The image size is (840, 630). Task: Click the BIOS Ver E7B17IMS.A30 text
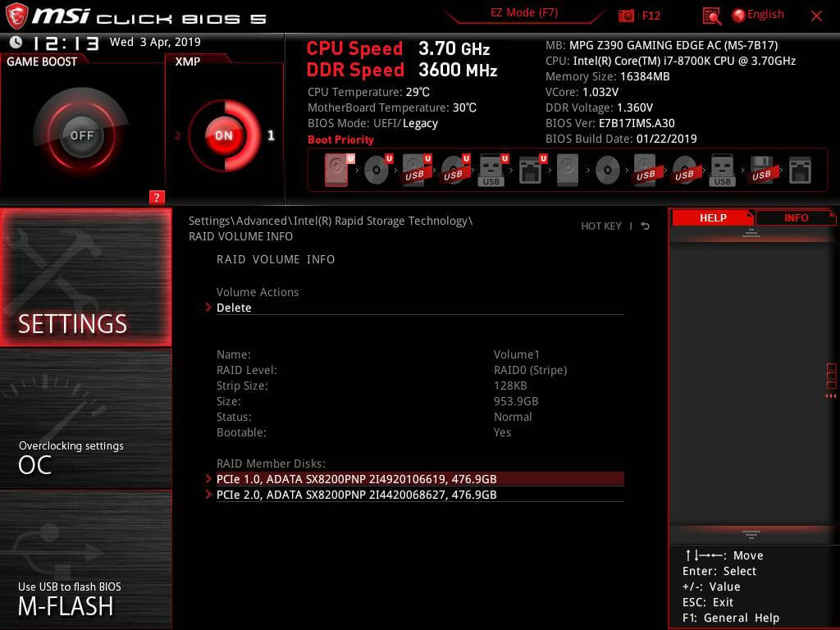click(610, 123)
